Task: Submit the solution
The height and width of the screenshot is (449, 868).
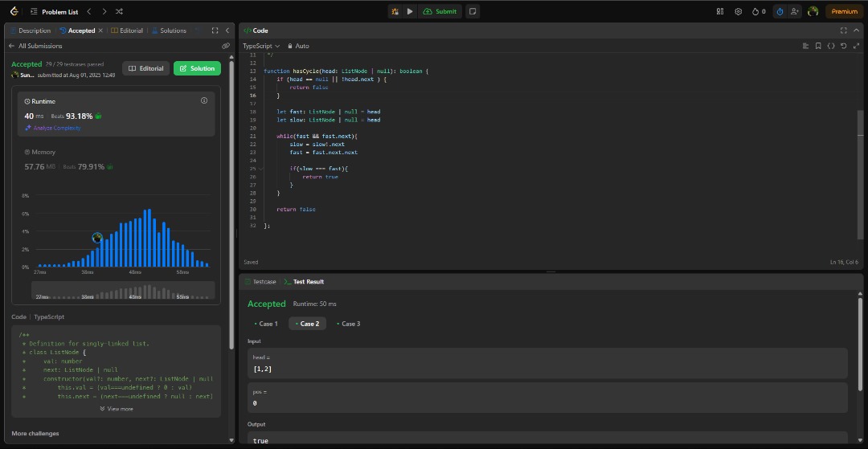Action: click(x=440, y=11)
